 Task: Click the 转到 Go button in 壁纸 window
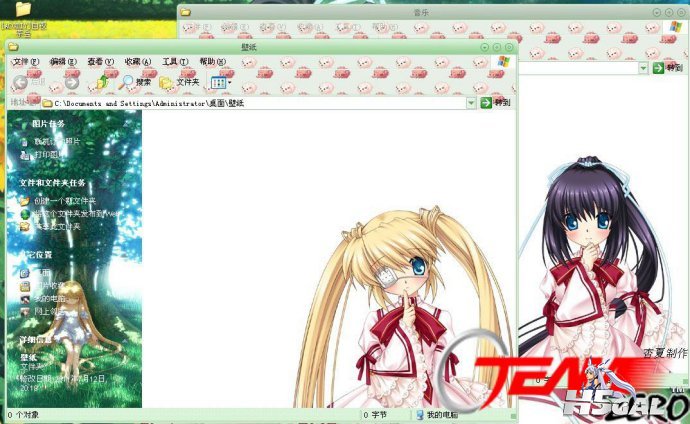pos(495,103)
